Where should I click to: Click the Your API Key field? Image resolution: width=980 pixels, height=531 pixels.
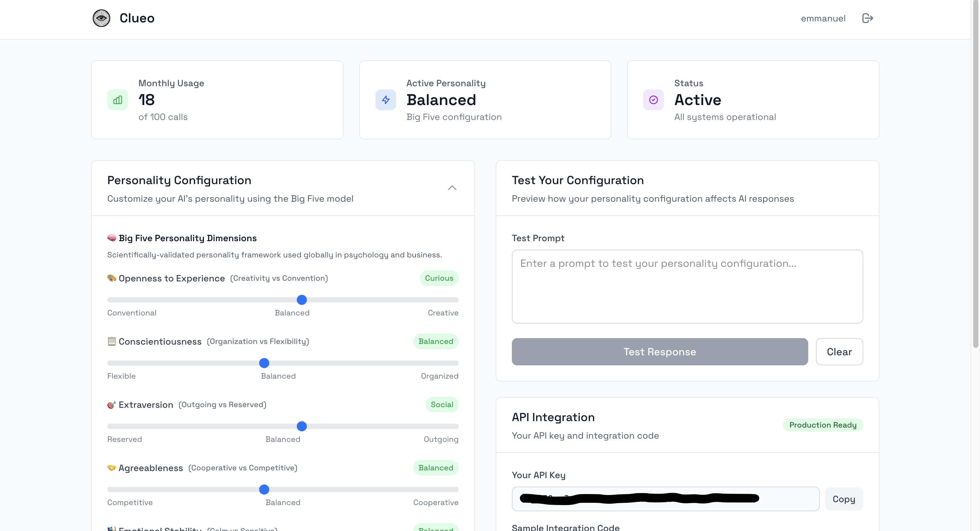point(665,499)
